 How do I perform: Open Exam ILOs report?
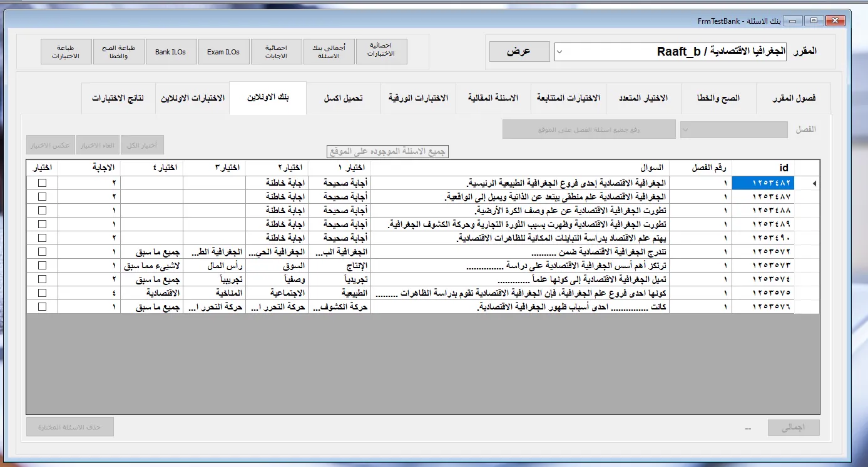(x=223, y=52)
